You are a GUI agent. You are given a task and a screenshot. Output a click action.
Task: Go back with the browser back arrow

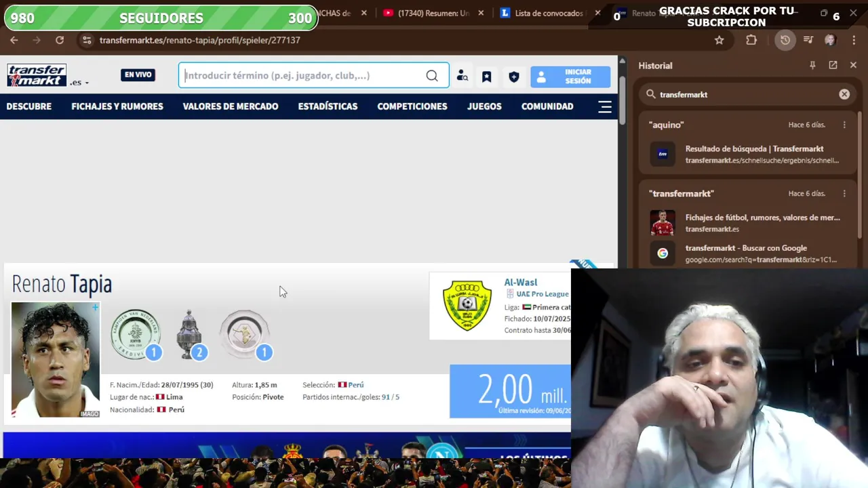14,40
